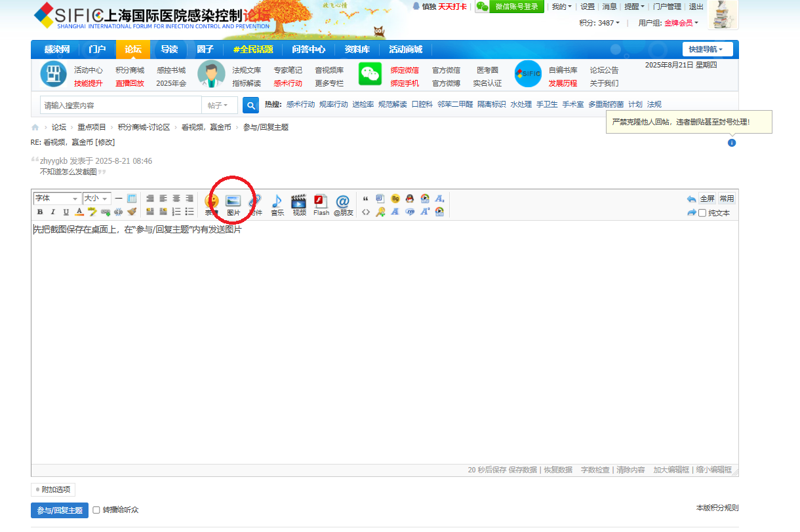Toggle bold text formatting
The width and height of the screenshot is (800, 532).
coord(40,212)
